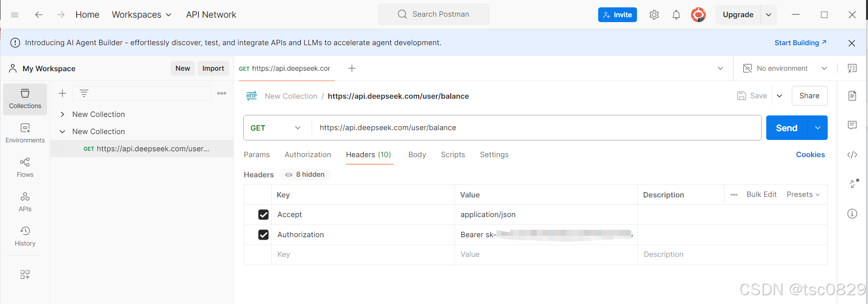
Task: Go forward with the right arrow
Action: tap(60, 15)
